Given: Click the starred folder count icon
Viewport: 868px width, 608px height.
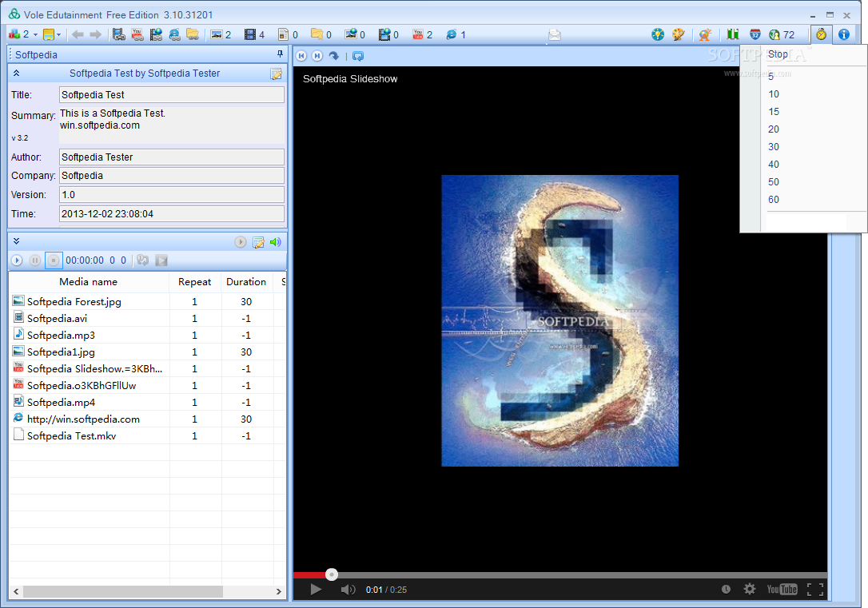Looking at the screenshot, I should click(x=317, y=34).
